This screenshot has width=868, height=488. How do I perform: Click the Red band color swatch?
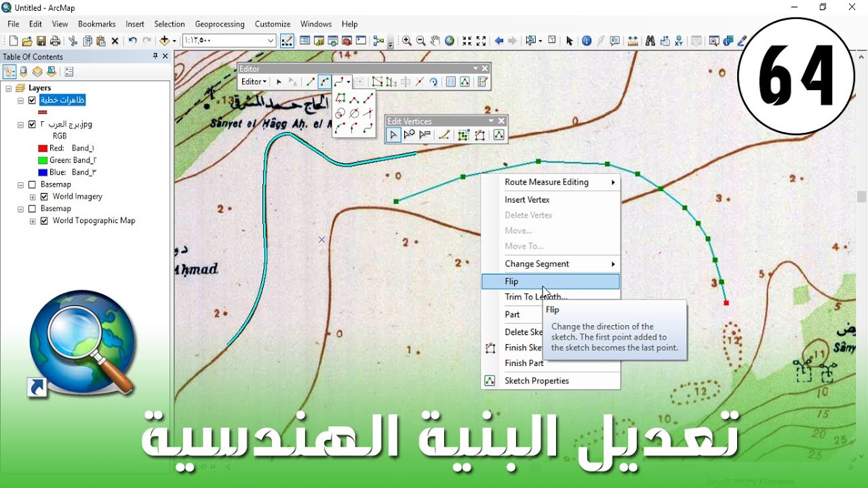pos(43,148)
